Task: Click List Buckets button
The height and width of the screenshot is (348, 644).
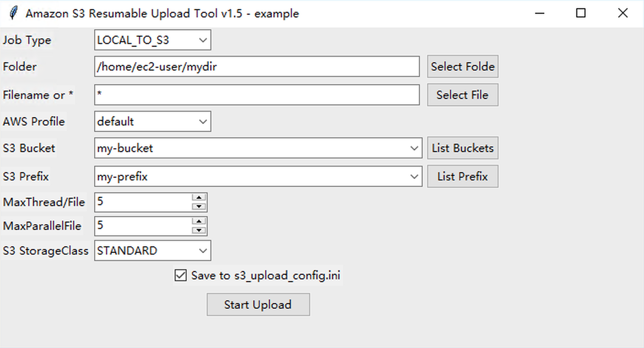Action: point(462,148)
